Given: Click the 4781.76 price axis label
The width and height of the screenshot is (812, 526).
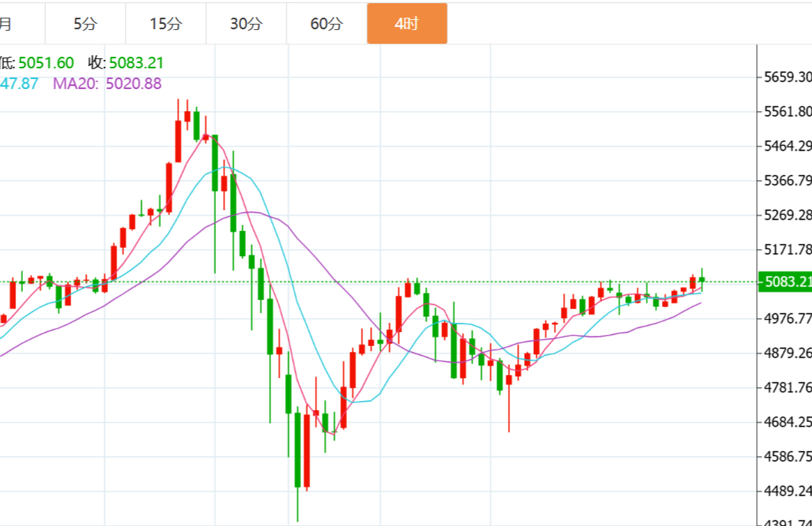Looking at the screenshot, I should pos(787,387).
